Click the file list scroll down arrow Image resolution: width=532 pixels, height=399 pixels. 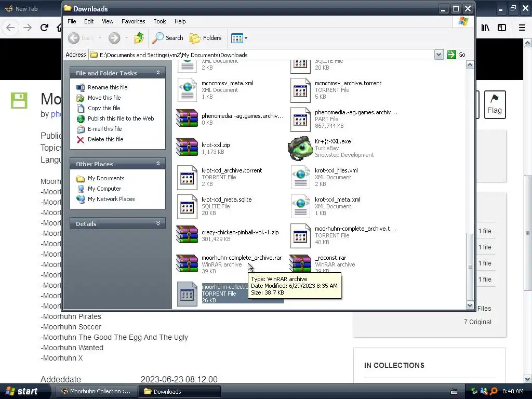pos(470,305)
